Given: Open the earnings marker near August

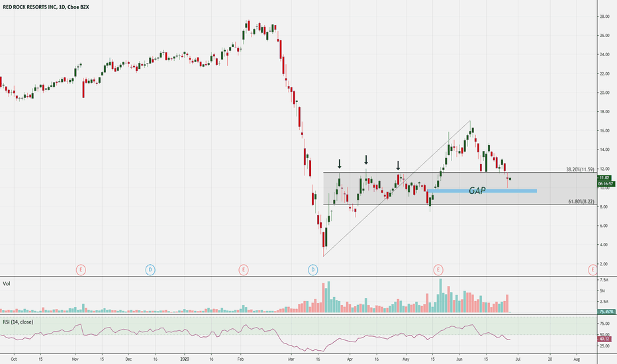Looking at the screenshot, I should tap(593, 270).
